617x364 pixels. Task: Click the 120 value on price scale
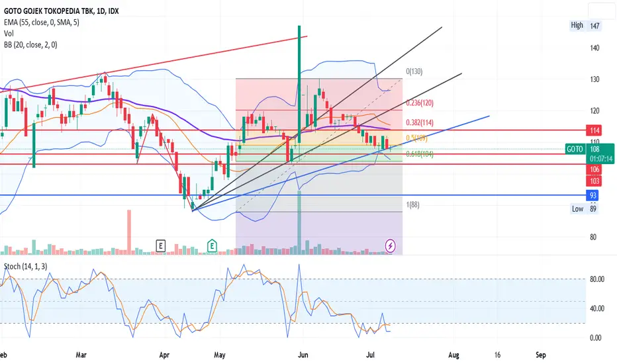click(x=594, y=111)
